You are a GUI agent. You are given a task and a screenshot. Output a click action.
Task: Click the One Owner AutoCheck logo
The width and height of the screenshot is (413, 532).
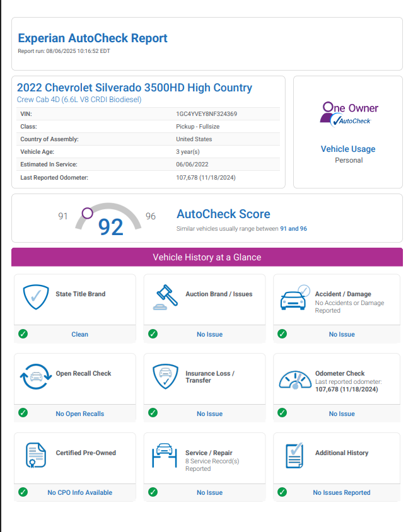(x=349, y=113)
